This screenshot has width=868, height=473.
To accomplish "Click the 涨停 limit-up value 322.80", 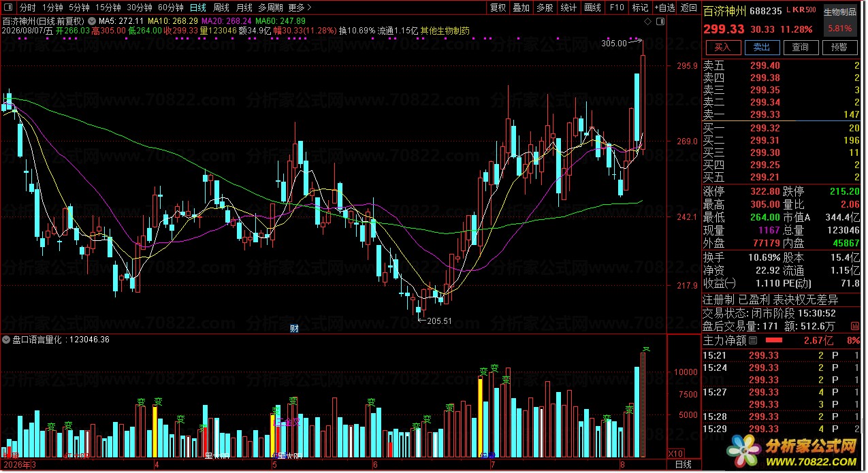I will [765, 191].
